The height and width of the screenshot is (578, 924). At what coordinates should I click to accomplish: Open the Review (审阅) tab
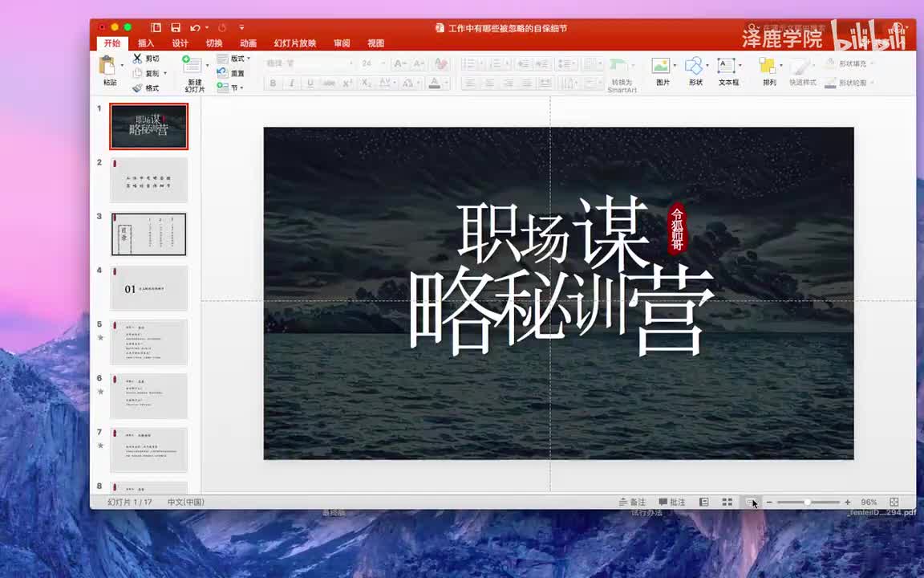coord(342,43)
